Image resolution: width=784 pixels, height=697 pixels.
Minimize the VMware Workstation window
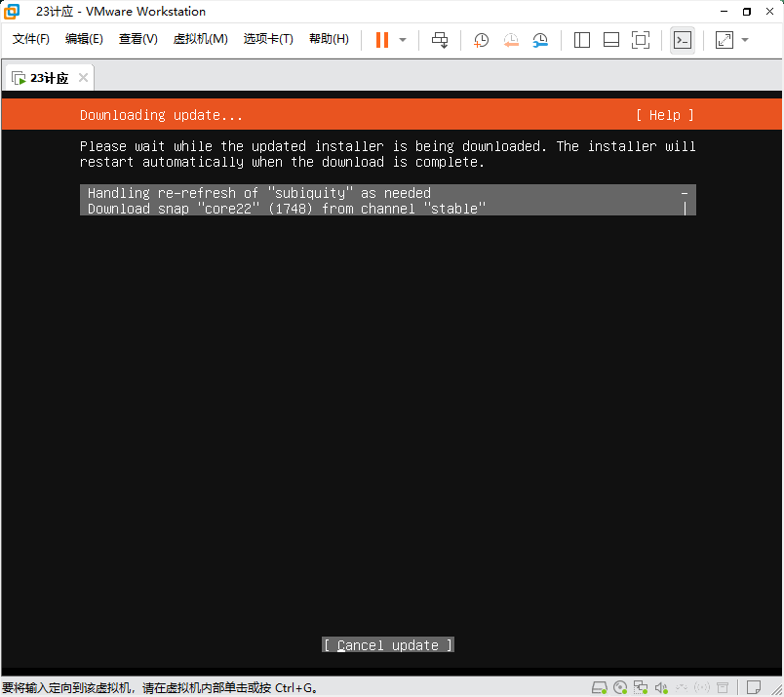coord(724,11)
